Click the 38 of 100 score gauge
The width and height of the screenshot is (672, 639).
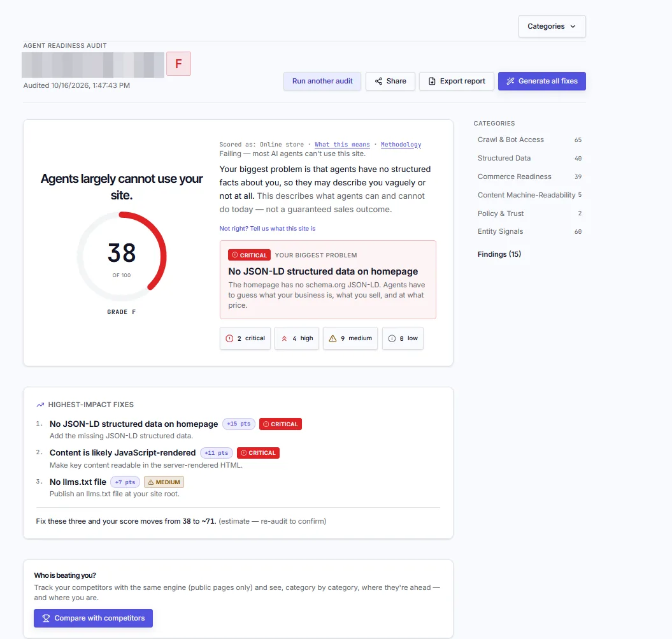point(122,256)
